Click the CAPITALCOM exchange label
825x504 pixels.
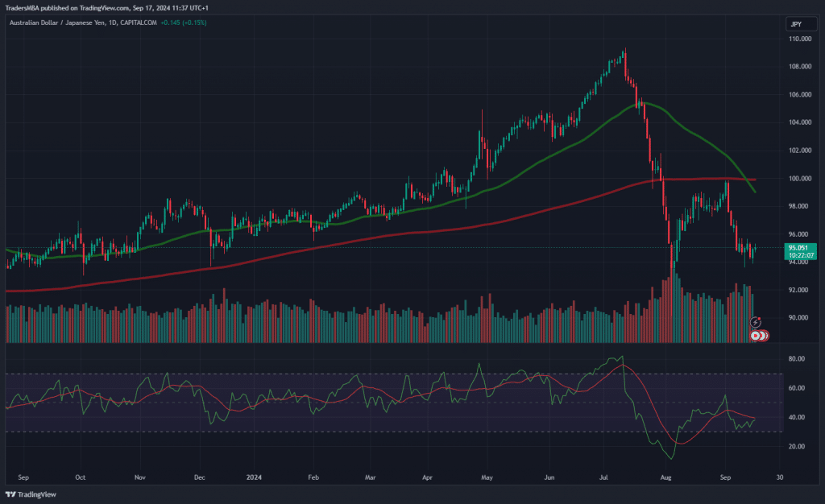point(139,23)
